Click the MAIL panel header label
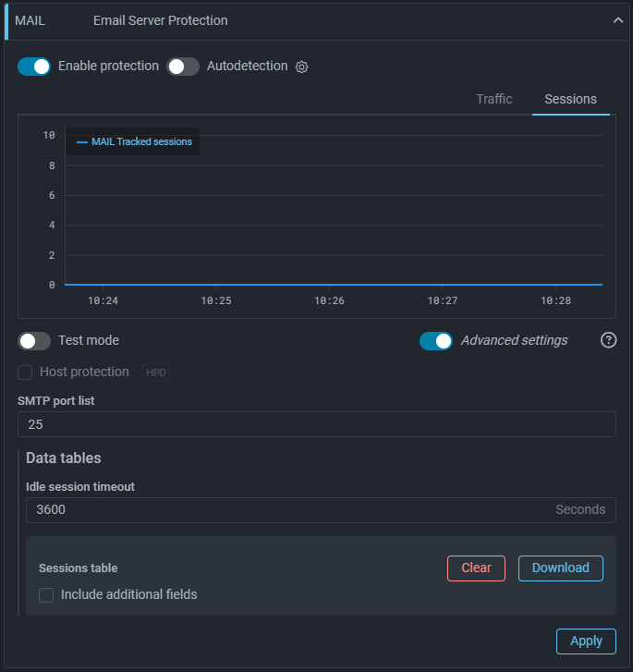Screen dimensions: 633x672 (x=30, y=20)
